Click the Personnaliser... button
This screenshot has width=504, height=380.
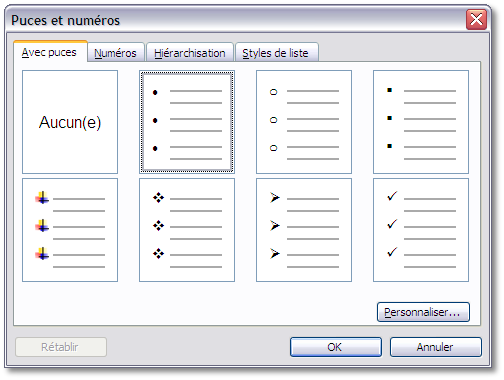tap(423, 312)
